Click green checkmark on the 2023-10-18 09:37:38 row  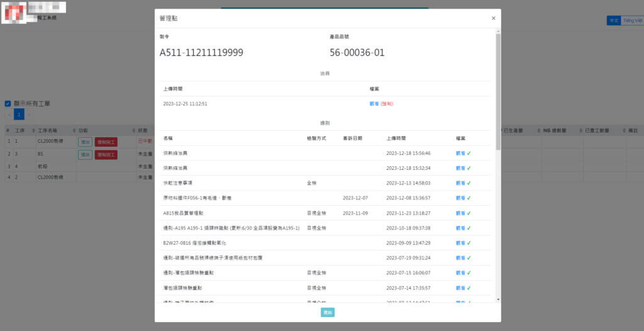click(x=469, y=228)
